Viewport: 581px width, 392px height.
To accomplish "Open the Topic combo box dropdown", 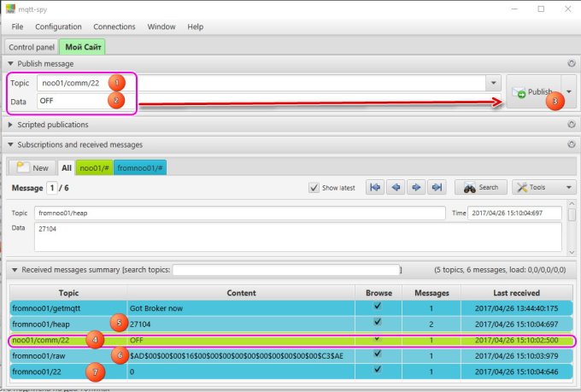I will pos(493,84).
